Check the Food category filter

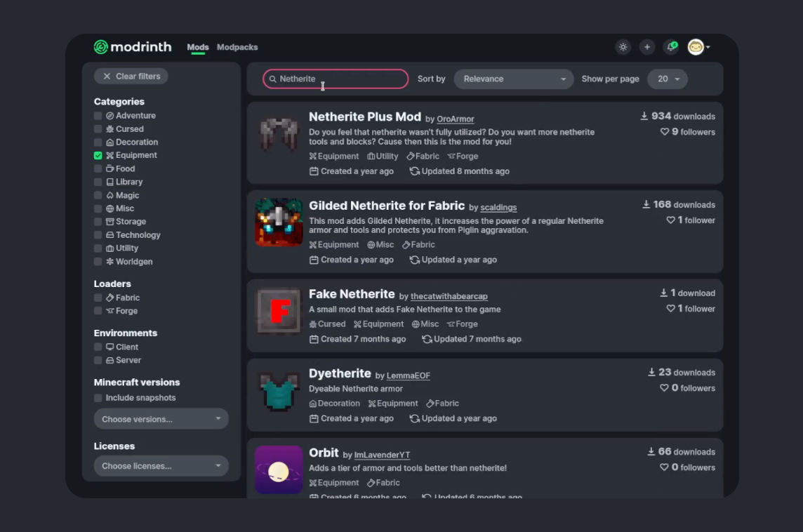[98, 168]
